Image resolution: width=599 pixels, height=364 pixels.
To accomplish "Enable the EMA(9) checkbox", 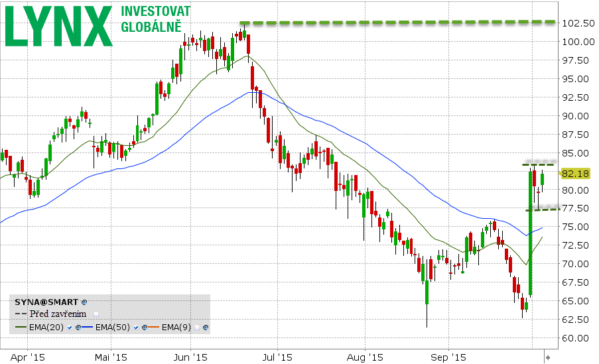I will (x=197, y=328).
